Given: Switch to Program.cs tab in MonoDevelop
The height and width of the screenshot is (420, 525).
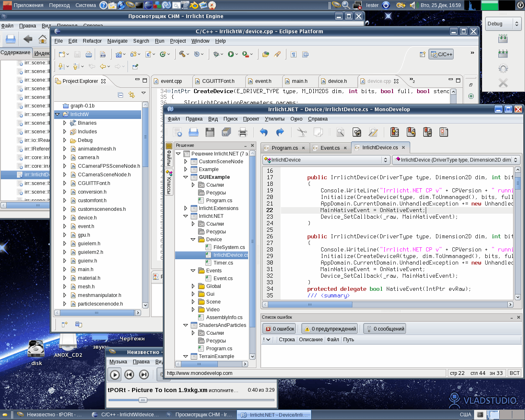Looking at the screenshot, I should click(x=284, y=148).
